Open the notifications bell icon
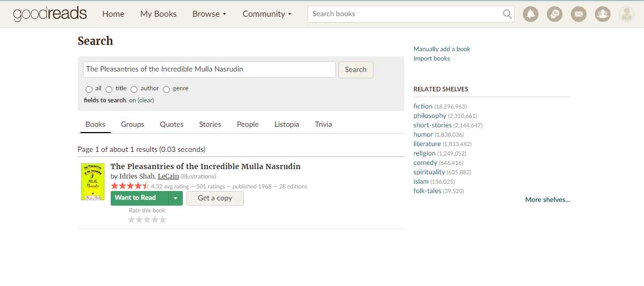Image resolution: width=644 pixels, height=286 pixels. tap(531, 14)
